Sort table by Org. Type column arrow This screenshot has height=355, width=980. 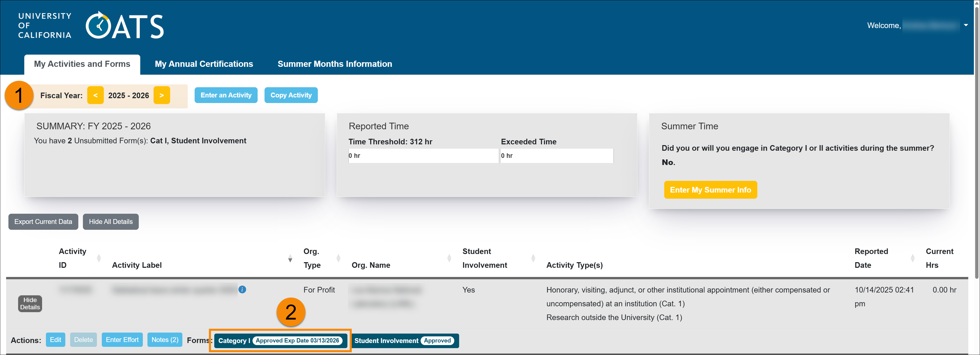click(338, 258)
